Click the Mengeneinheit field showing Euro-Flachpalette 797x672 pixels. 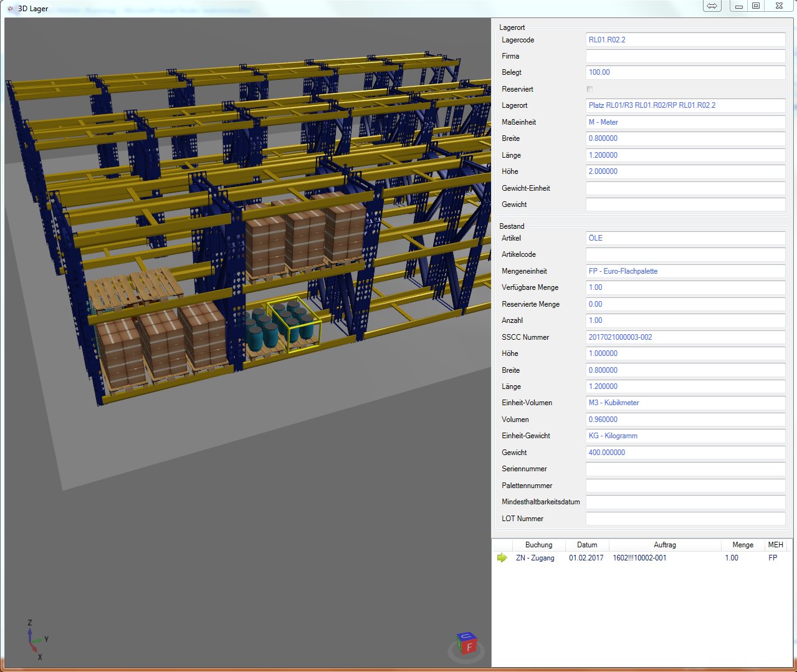point(685,271)
